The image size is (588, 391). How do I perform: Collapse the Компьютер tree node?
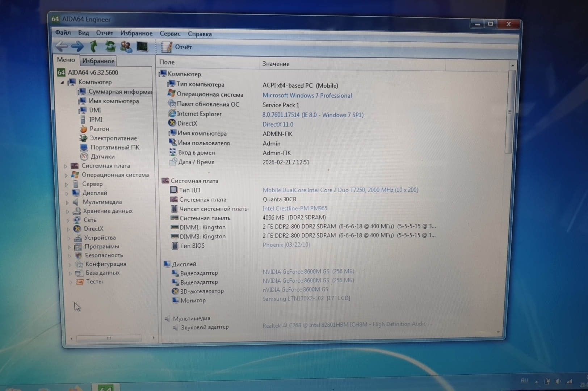click(62, 83)
